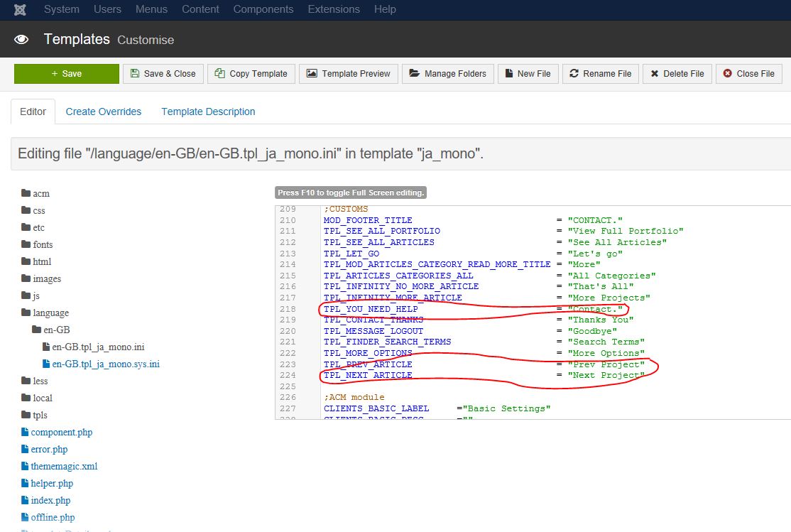Image resolution: width=791 pixels, height=532 pixels.
Task: Click the Rename File button
Action: click(x=600, y=74)
